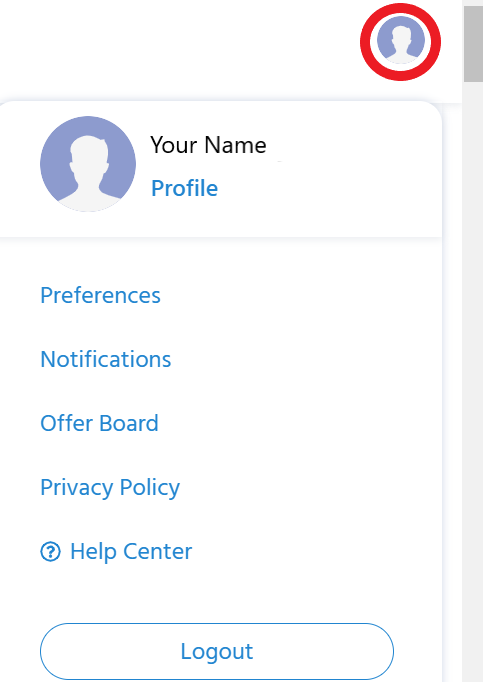Click the large profile picture beside Your Name
Screen dimensions: 483x682
(x=88, y=164)
